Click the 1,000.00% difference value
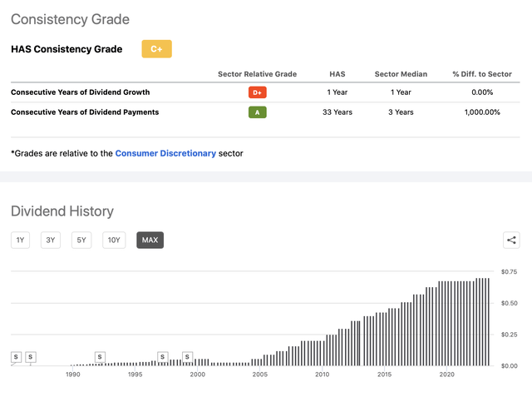 pyautogui.click(x=482, y=112)
